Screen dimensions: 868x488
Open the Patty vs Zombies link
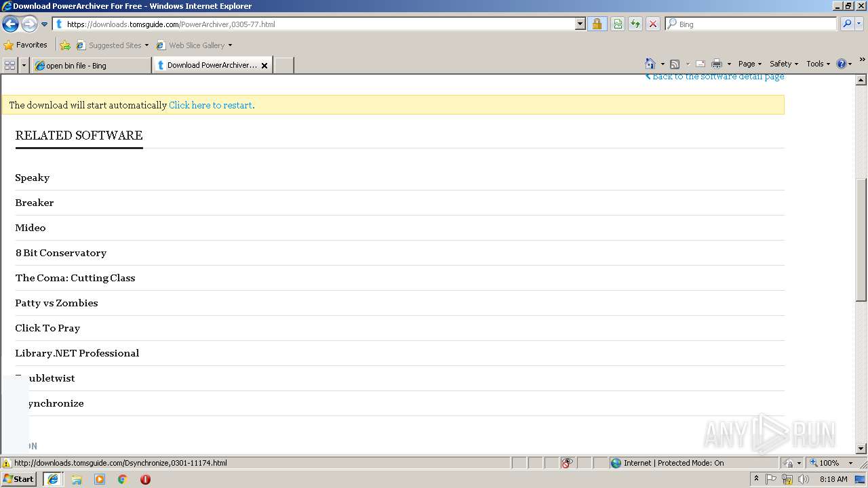[56, 303]
